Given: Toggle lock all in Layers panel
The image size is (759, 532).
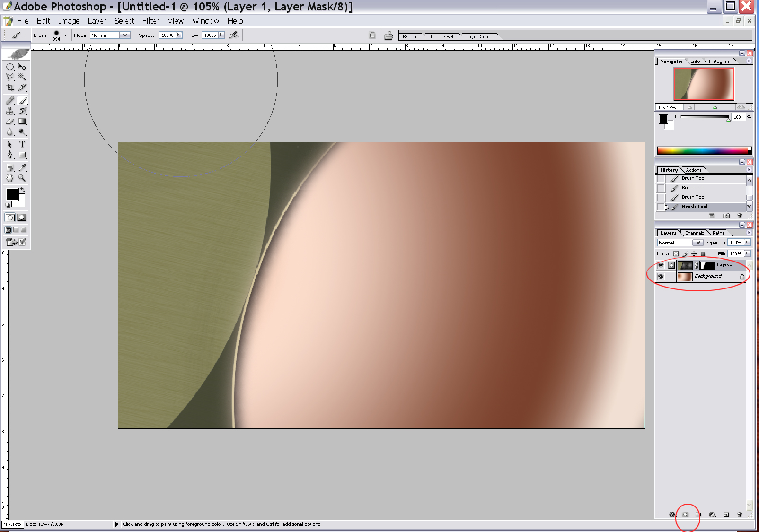Looking at the screenshot, I should [x=703, y=254].
